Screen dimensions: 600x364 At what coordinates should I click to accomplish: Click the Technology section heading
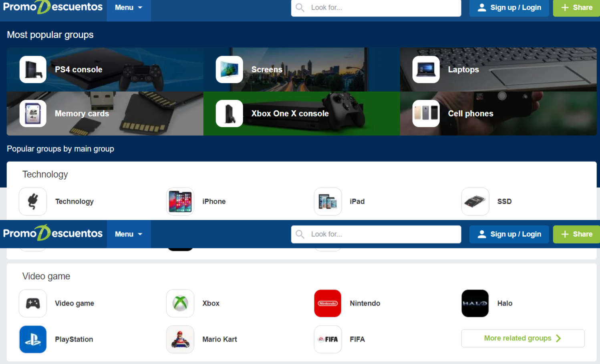click(45, 174)
